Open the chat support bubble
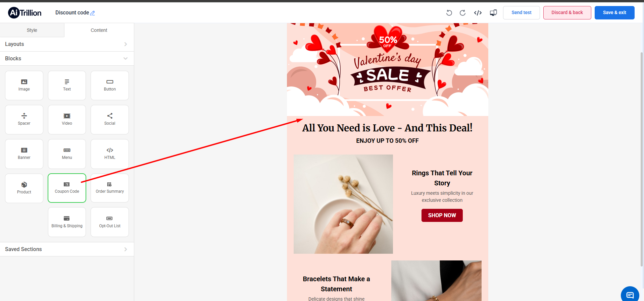The width and height of the screenshot is (644, 301). click(630, 295)
